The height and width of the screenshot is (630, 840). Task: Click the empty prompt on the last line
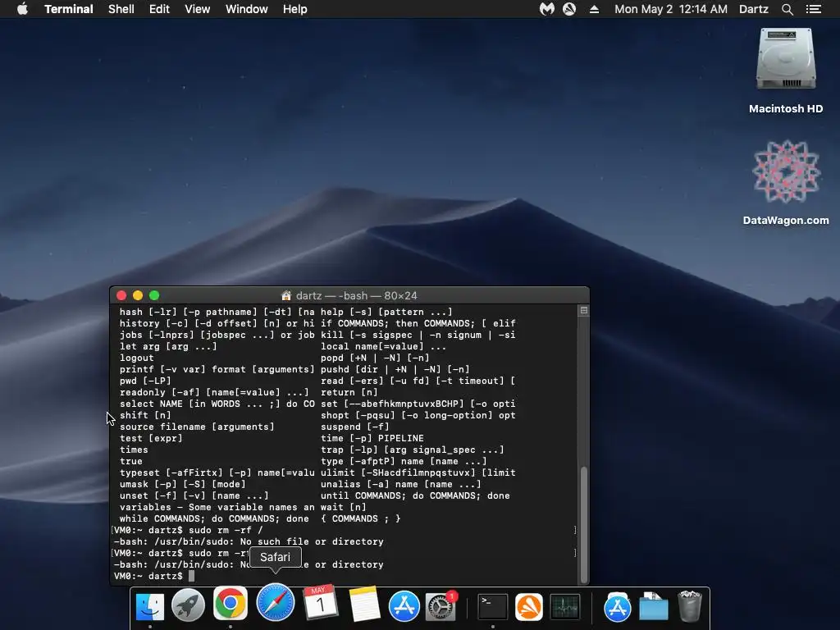[191, 577]
